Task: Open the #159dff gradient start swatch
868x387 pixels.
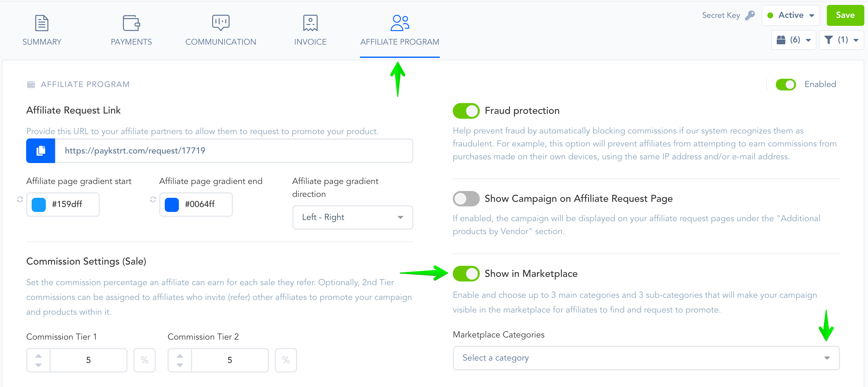Action: tap(39, 205)
